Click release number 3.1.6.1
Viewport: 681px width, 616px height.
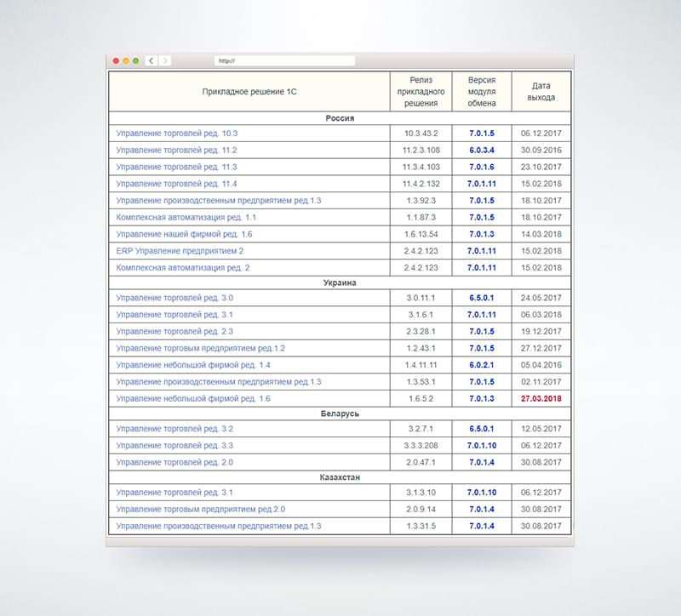pyautogui.click(x=421, y=315)
